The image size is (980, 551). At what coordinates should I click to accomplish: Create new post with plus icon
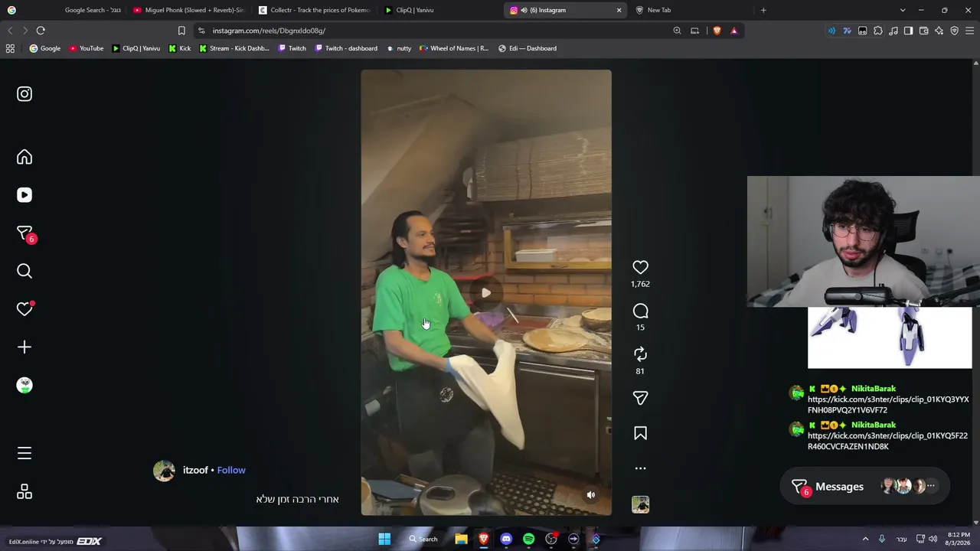pos(24,347)
